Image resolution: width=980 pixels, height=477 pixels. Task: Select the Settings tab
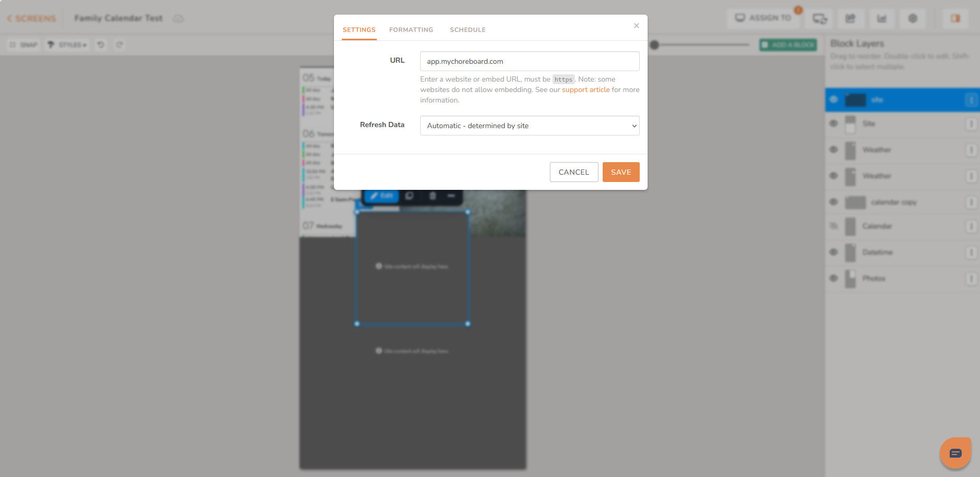coord(359,30)
